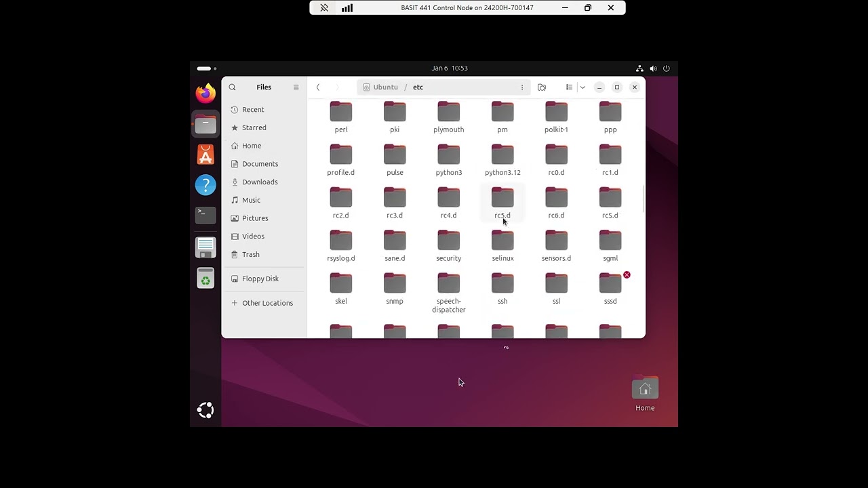Open the polkit-1 folder
The height and width of the screenshot is (488, 868).
click(x=556, y=117)
